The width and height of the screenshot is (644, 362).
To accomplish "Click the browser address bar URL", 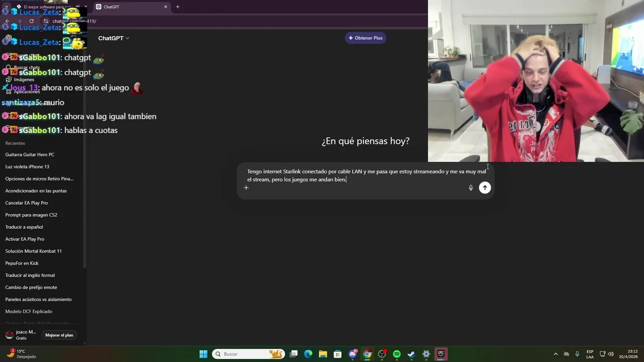I will coord(74,21).
